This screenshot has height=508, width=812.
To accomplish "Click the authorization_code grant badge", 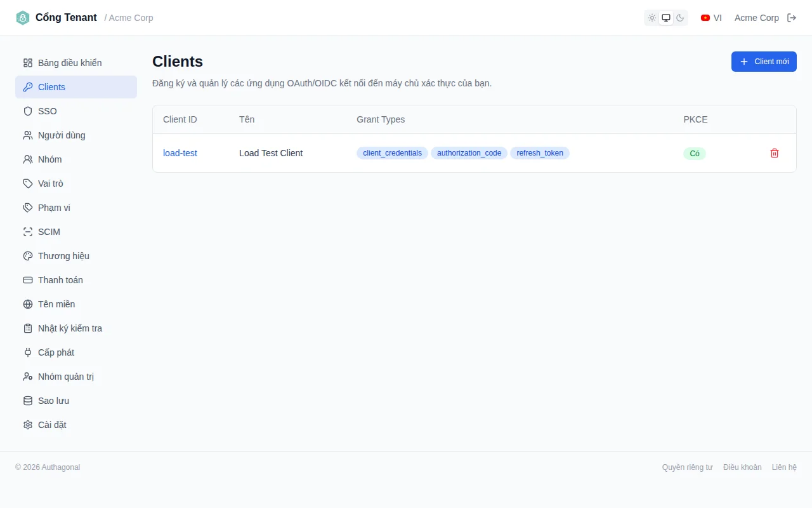I will coord(469,153).
